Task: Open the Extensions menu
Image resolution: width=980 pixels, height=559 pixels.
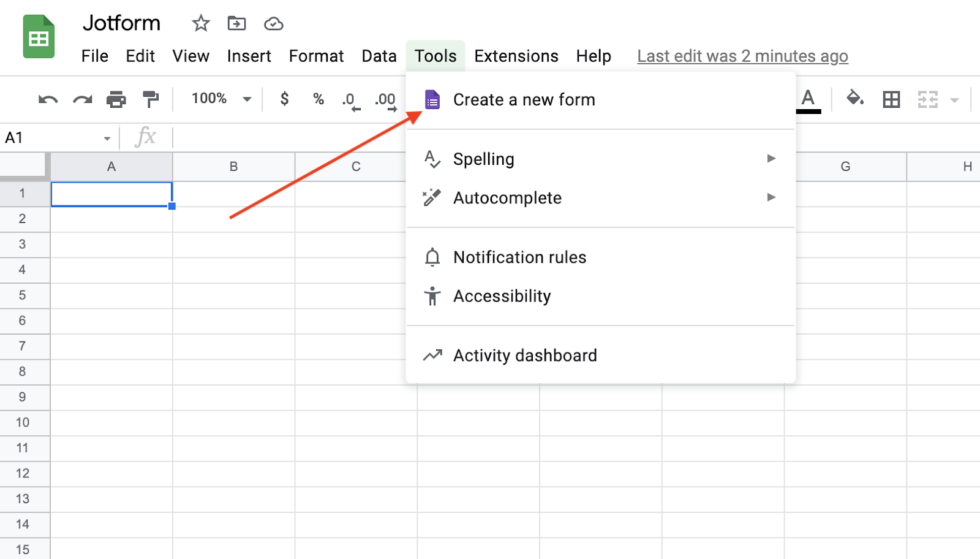Action: (x=516, y=56)
